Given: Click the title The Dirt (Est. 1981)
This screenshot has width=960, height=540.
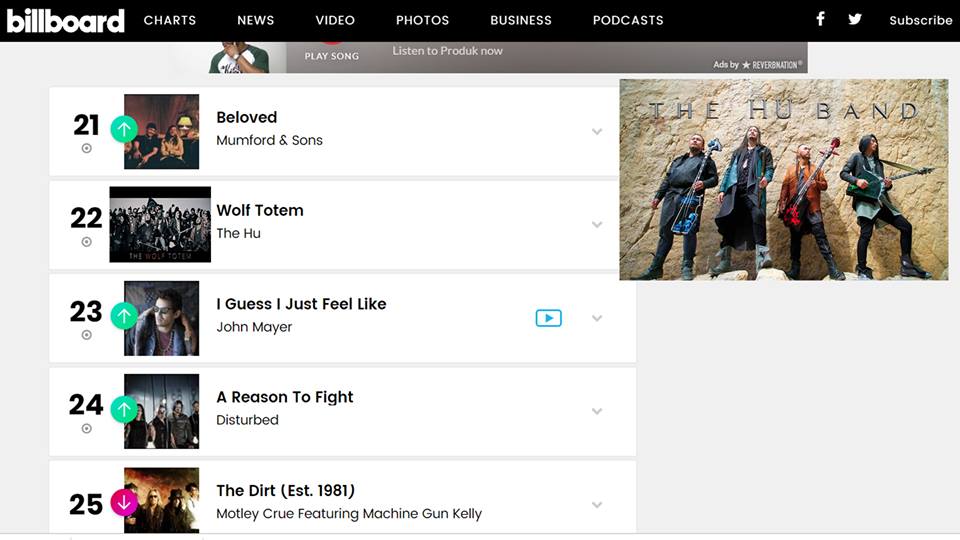Looking at the screenshot, I should point(285,490).
